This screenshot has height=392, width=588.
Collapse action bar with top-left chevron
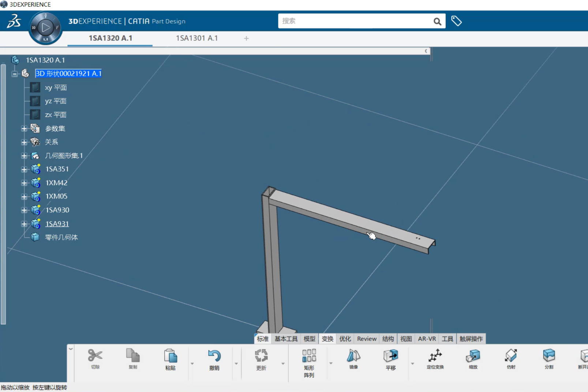click(x=71, y=349)
